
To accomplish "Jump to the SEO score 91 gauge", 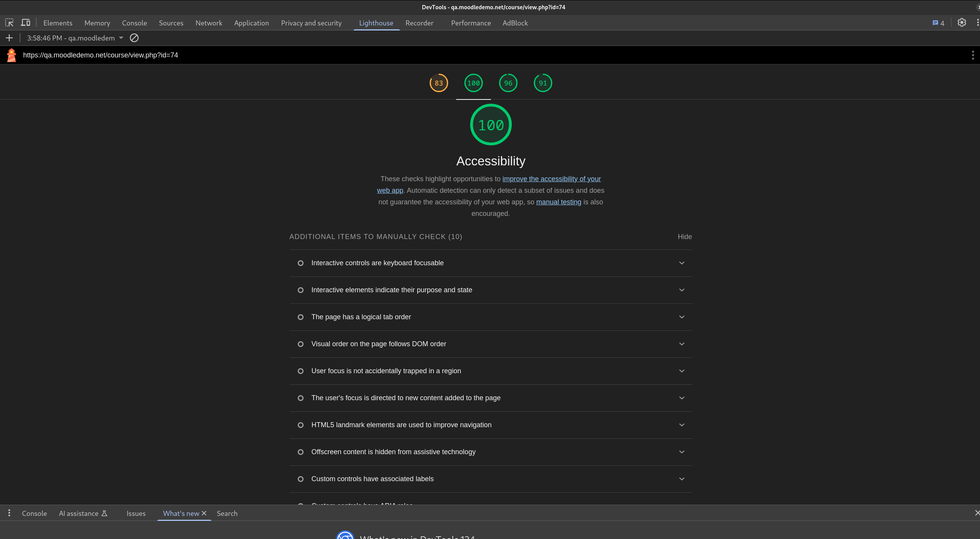I will 543,83.
